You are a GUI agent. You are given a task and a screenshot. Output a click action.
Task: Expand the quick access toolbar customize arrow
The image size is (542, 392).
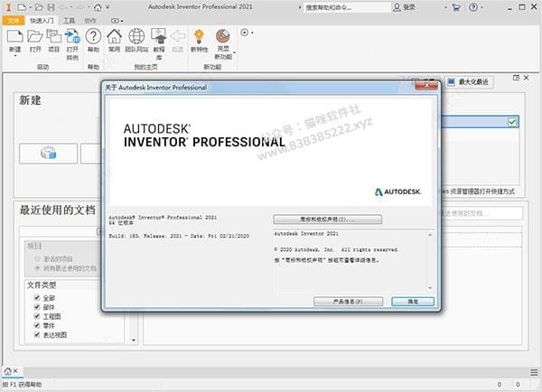(107, 7)
